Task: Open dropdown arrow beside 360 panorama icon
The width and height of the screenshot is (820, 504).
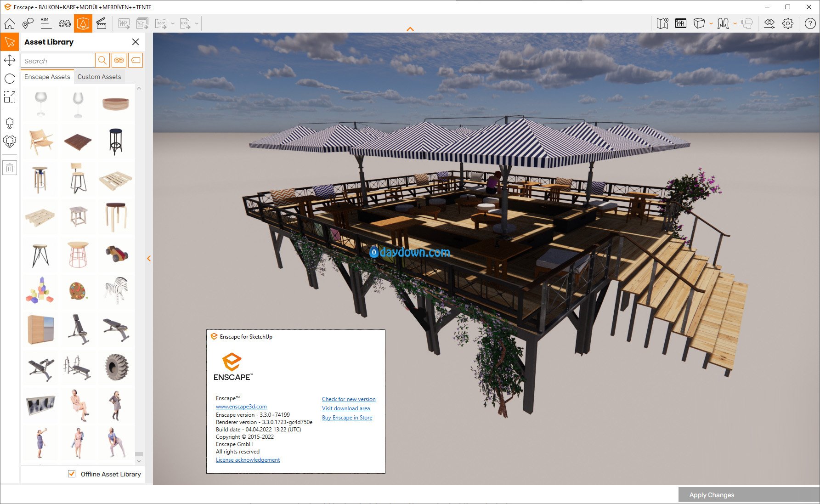Action: (173, 23)
